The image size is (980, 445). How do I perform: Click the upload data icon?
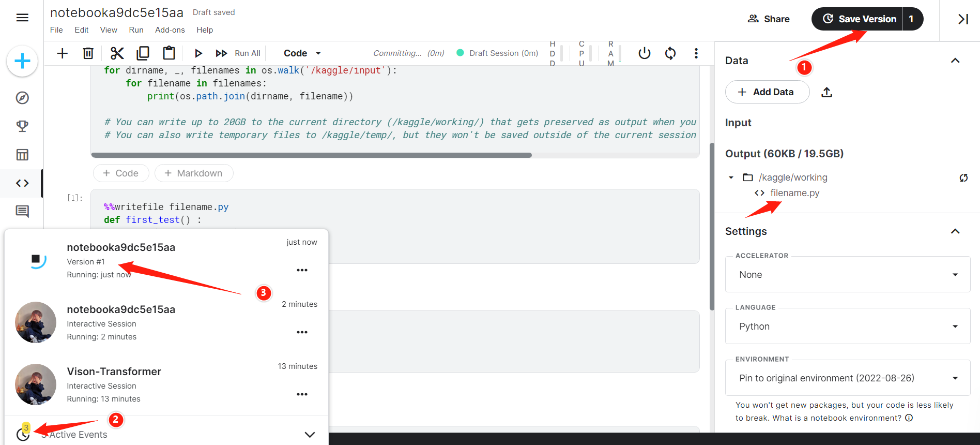coord(827,92)
